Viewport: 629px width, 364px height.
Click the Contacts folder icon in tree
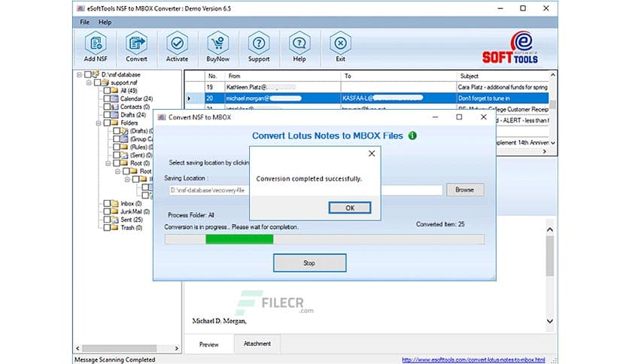114,107
